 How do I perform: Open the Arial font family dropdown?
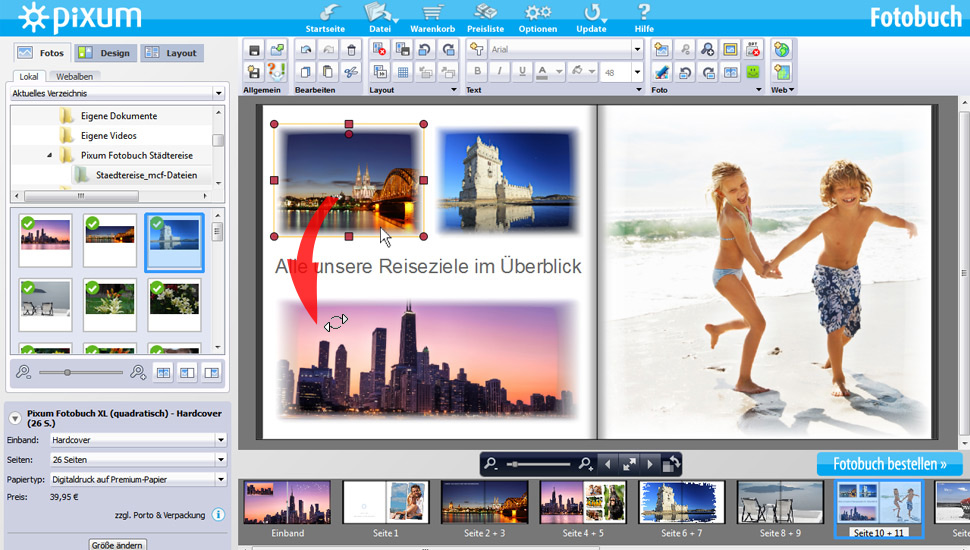[x=637, y=49]
